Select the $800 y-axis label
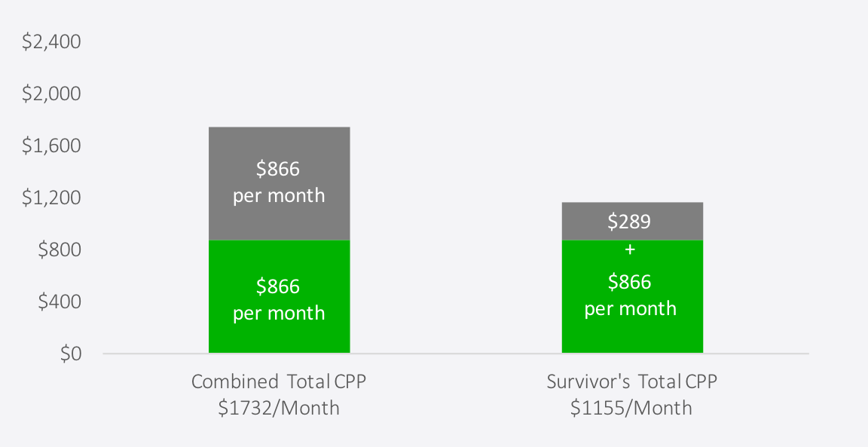Viewport: 868px width, 447px height. click(60, 250)
